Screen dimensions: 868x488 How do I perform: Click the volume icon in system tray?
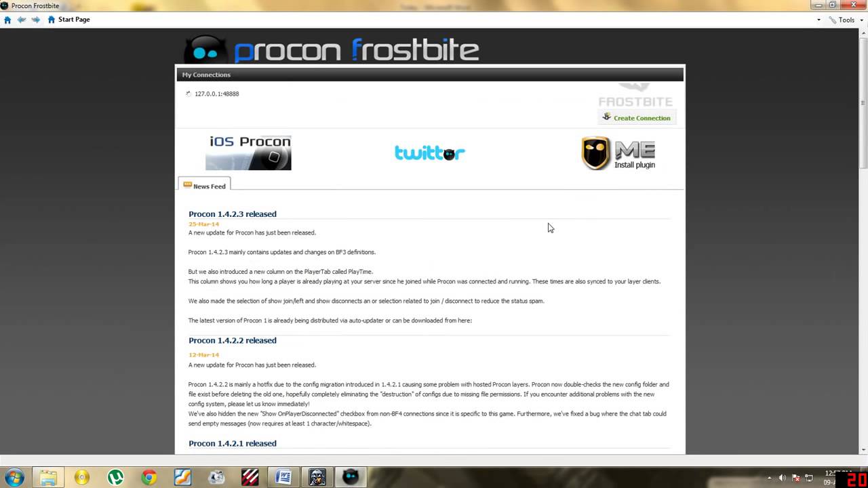(x=783, y=478)
